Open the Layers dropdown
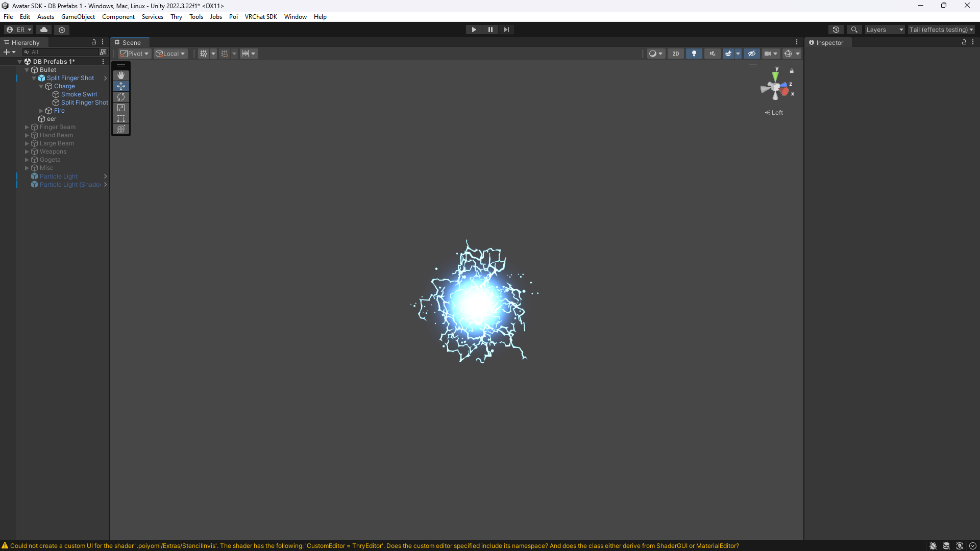Image resolution: width=980 pixels, height=551 pixels. [x=885, y=30]
